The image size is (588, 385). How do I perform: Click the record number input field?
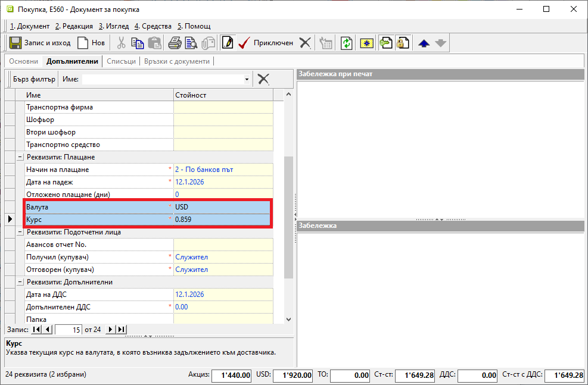[x=68, y=330]
